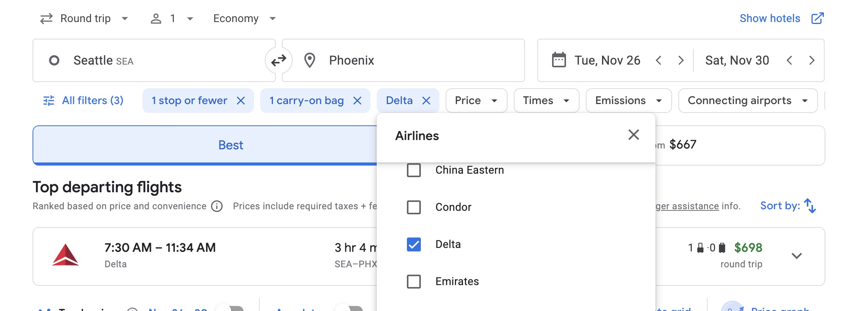The width and height of the screenshot is (868, 311).
Task: Open the Emissions filter dropdown
Action: coord(628,100)
